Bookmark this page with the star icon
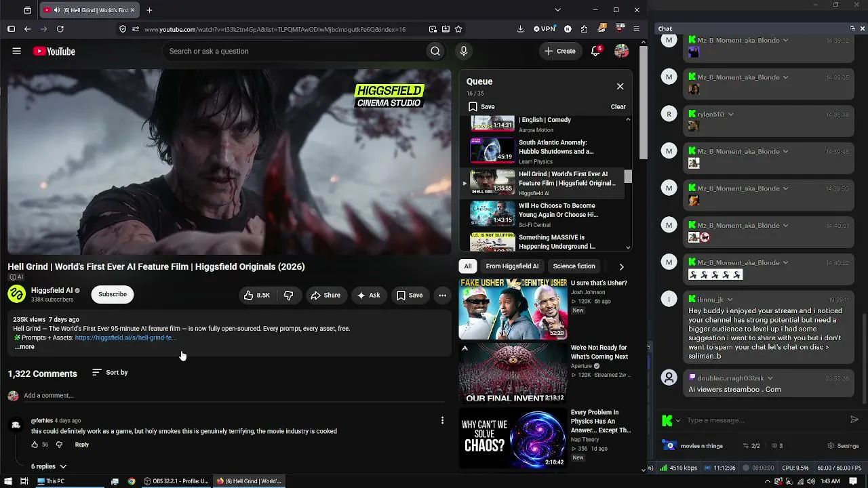 (x=458, y=29)
